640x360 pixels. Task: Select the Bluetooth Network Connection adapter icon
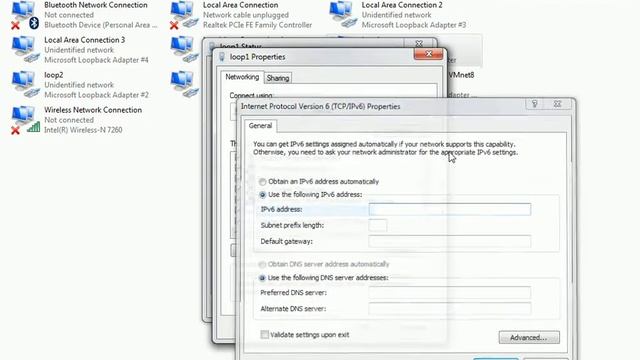(x=24, y=15)
